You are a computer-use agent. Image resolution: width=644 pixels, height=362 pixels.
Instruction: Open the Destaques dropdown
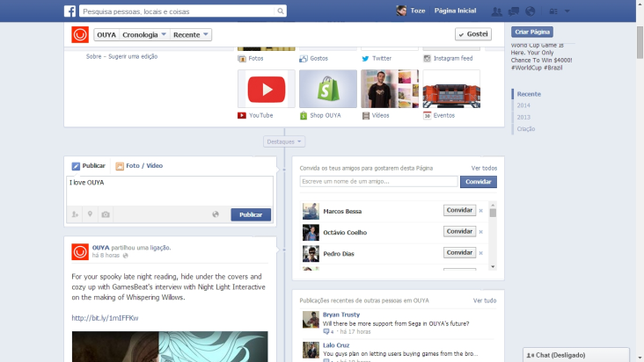(x=284, y=141)
